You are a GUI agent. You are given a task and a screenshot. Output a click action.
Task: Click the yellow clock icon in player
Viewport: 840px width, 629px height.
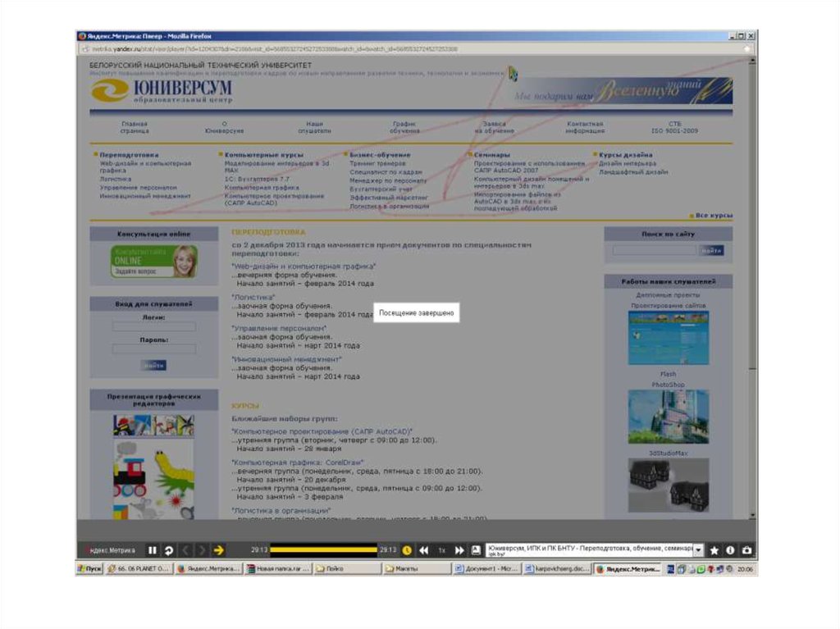[407, 550]
